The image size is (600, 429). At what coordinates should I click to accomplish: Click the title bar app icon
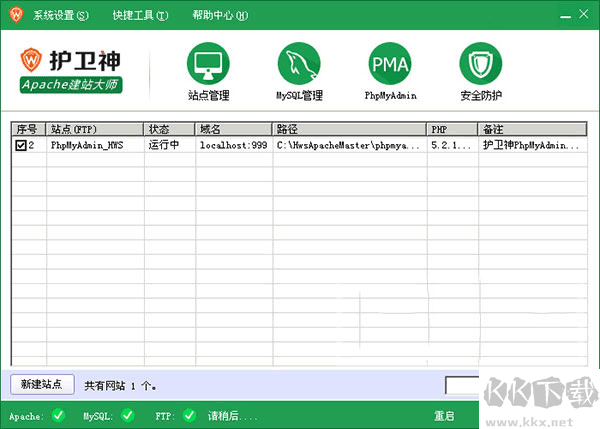point(16,15)
